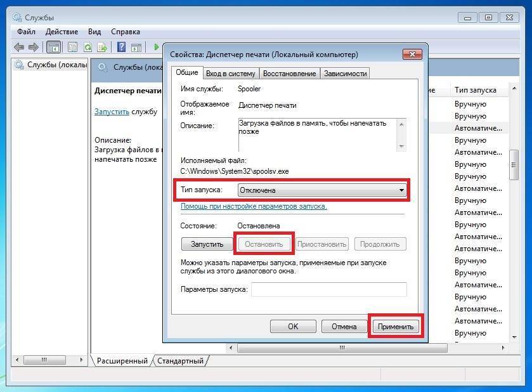Image resolution: width=532 pixels, height=392 pixels.
Task: Select the Spooler service name text
Action: tap(249, 89)
